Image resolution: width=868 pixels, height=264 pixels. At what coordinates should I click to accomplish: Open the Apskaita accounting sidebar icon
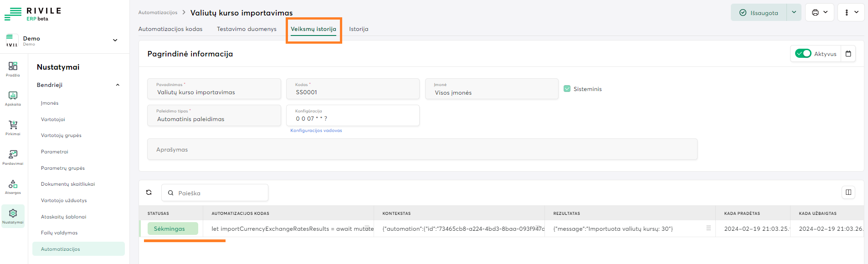pos(13,98)
